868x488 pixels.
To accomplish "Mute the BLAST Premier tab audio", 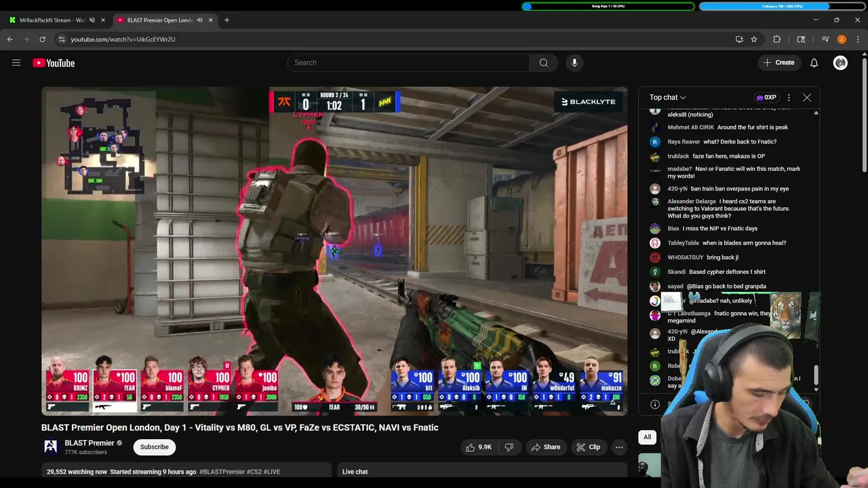I will (x=199, y=20).
